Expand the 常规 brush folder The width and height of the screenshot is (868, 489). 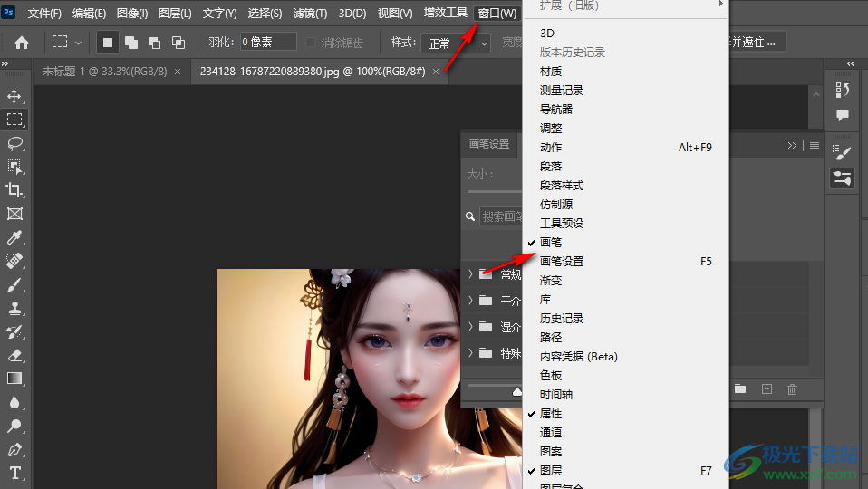470,273
